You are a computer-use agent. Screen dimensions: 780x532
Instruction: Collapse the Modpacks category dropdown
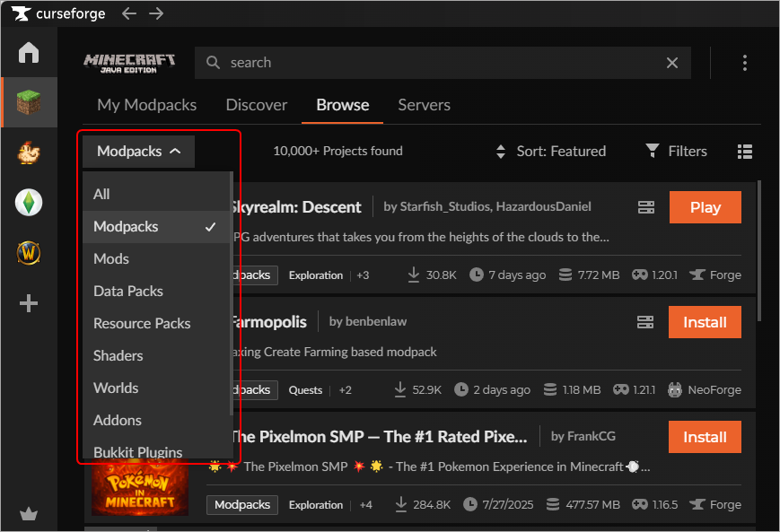pyautogui.click(x=139, y=151)
